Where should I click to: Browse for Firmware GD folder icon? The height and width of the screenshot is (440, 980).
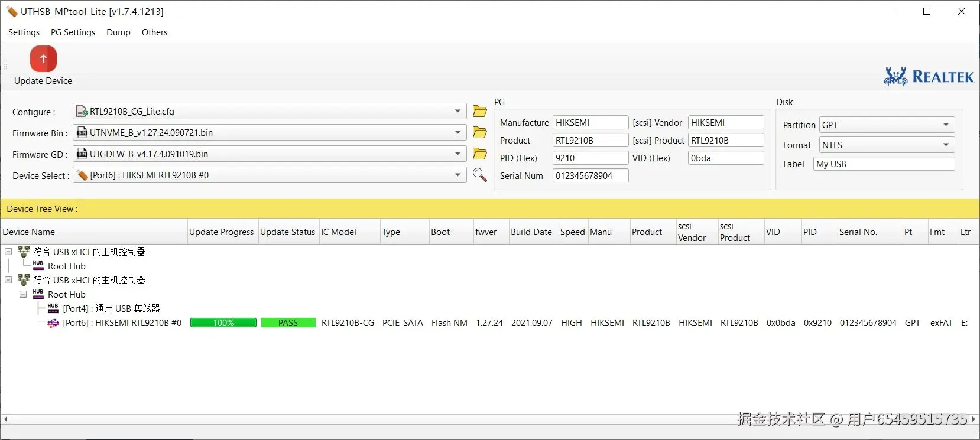click(x=480, y=154)
